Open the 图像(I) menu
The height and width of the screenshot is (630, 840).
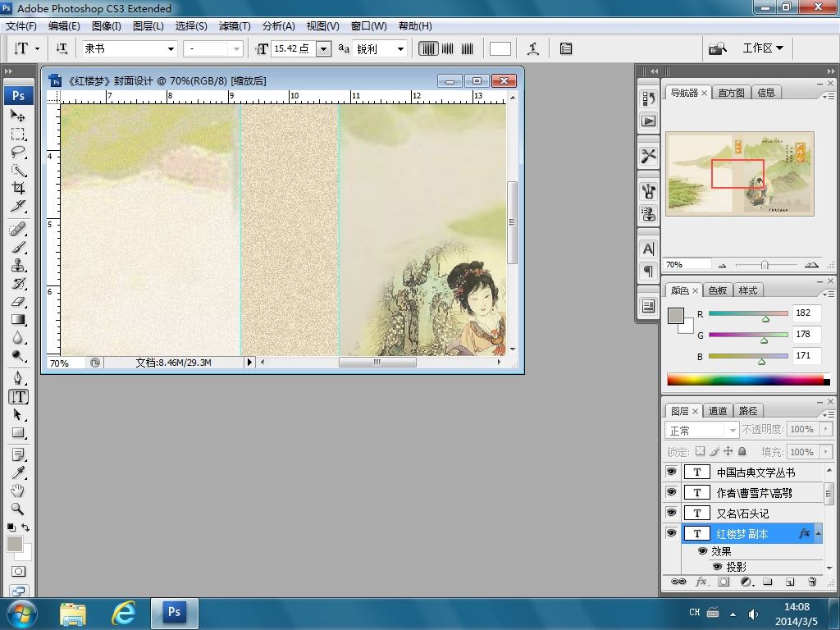point(107,25)
